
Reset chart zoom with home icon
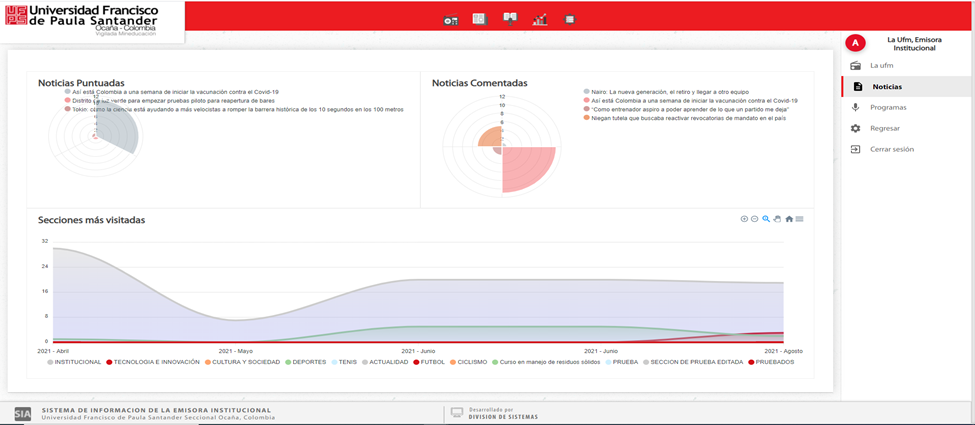tap(789, 219)
